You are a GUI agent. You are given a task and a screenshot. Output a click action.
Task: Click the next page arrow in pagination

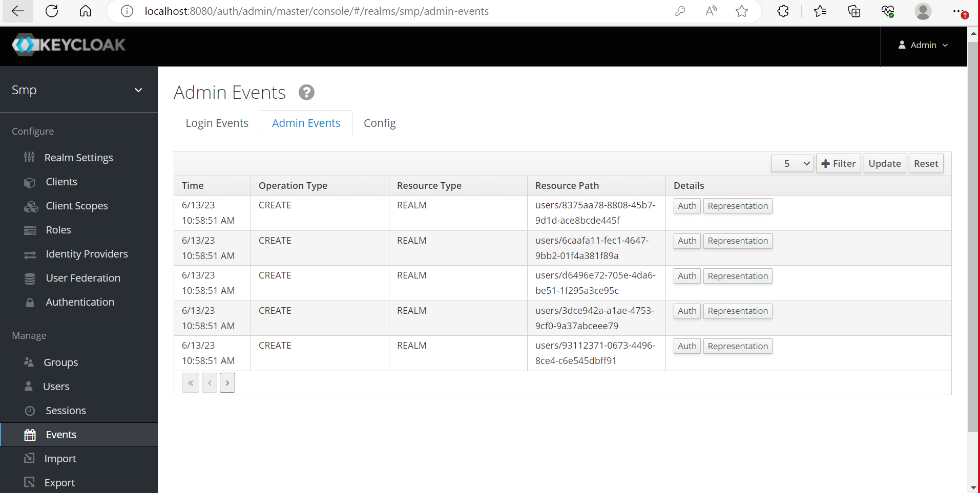click(x=227, y=382)
